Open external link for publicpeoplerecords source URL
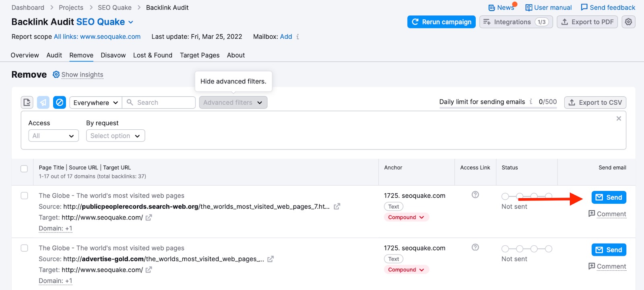This screenshot has height=290, width=644. tap(337, 206)
